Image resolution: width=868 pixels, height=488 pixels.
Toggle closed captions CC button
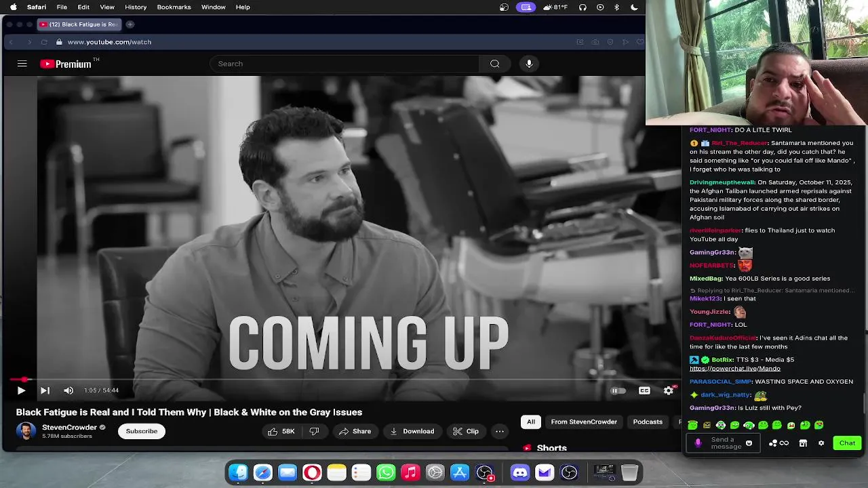tap(644, 390)
